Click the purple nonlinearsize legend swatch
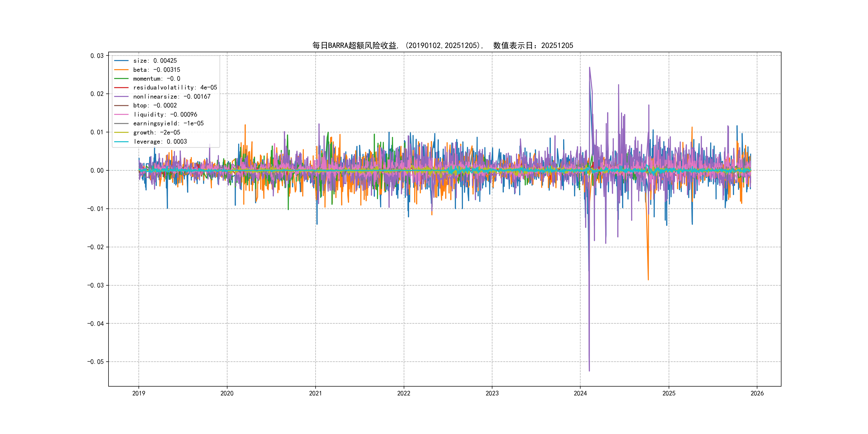 (x=121, y=97)
